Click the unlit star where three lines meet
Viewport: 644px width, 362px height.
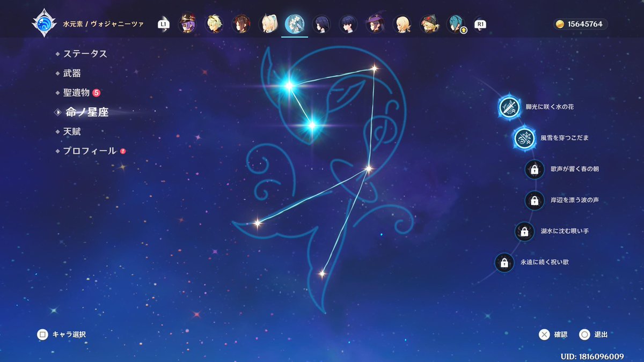368,168
